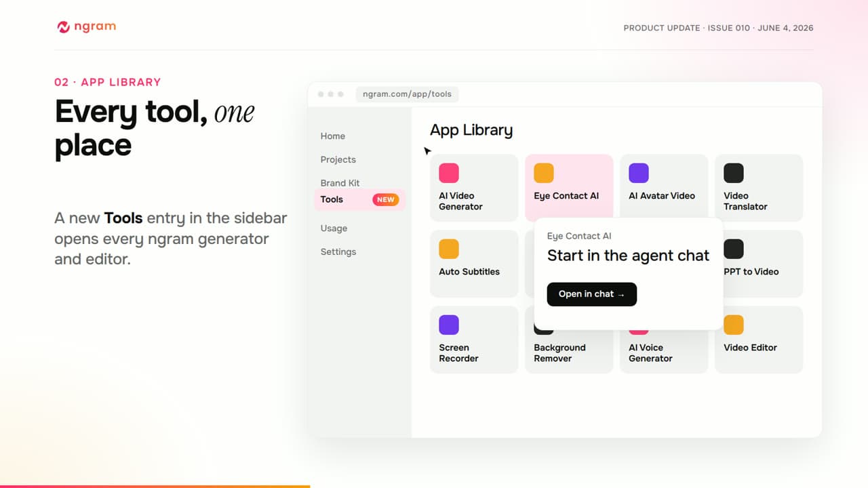Click the NEW badge beside Tools

pos(386,199)
